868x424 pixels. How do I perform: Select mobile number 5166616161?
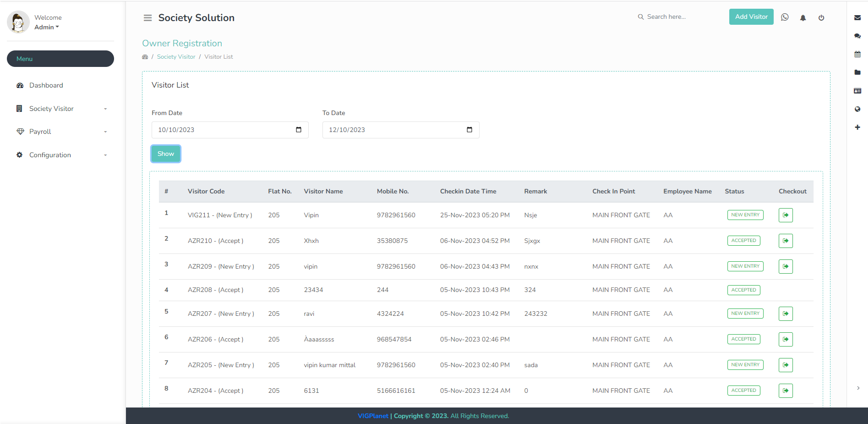pyautogui.click(x=396, y=391)
